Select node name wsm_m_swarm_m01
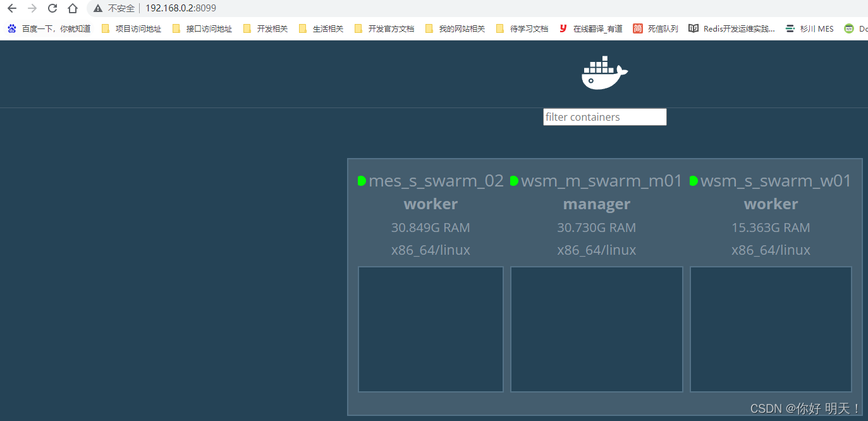The height and width of the screenshot is (421, 868). click(x=602, y=181)
